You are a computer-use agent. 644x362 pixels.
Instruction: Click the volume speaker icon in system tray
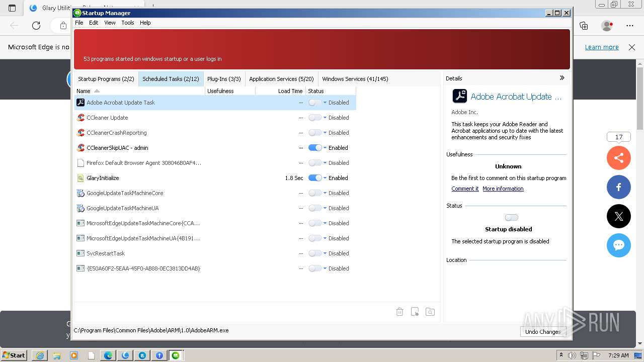coord(573,355)
